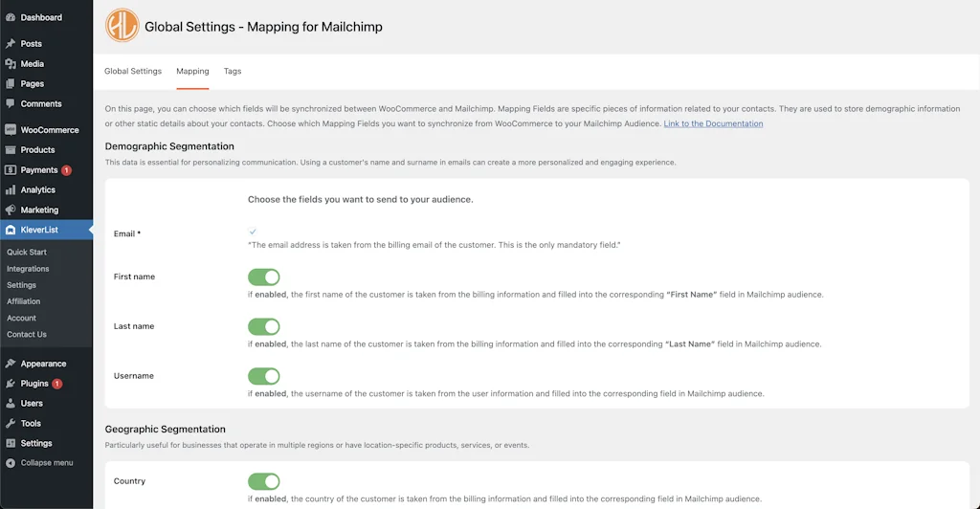This screenshot has width=980, height=509.
Task: Open Affiliation submenu item
Action: tap(24, 301)
